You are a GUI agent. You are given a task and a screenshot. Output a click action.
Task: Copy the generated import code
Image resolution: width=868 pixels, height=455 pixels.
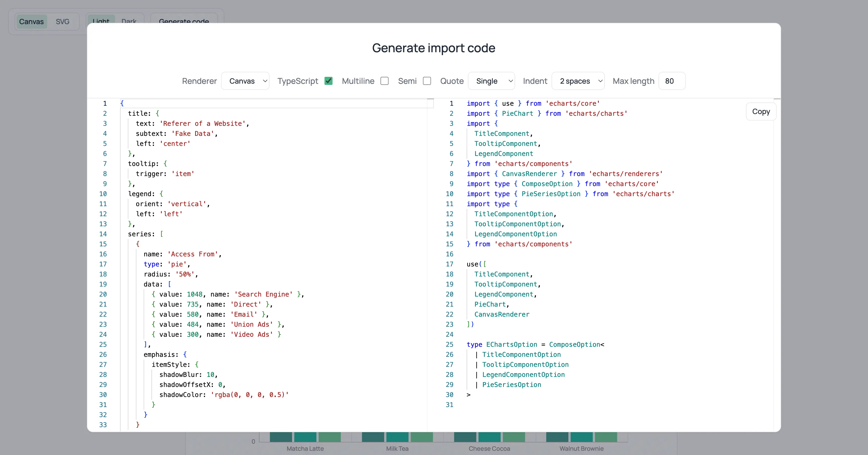coord(761,111)
